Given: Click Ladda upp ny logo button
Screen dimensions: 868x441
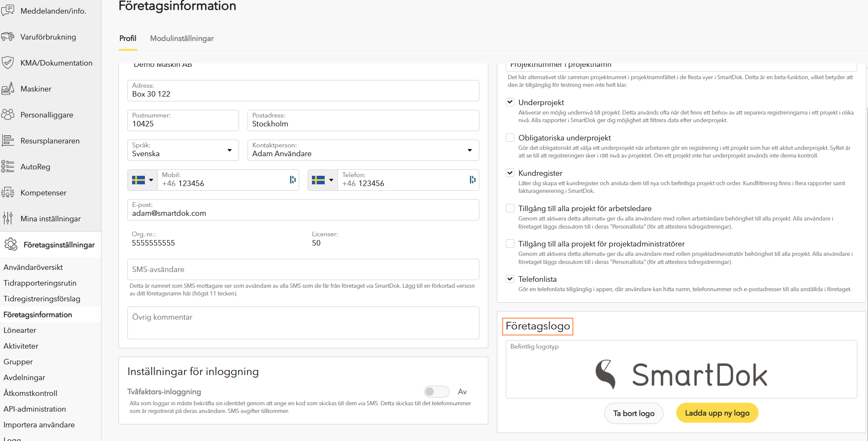Looking at the screenshot, I should pyautogui.click(x=717, y=413).
